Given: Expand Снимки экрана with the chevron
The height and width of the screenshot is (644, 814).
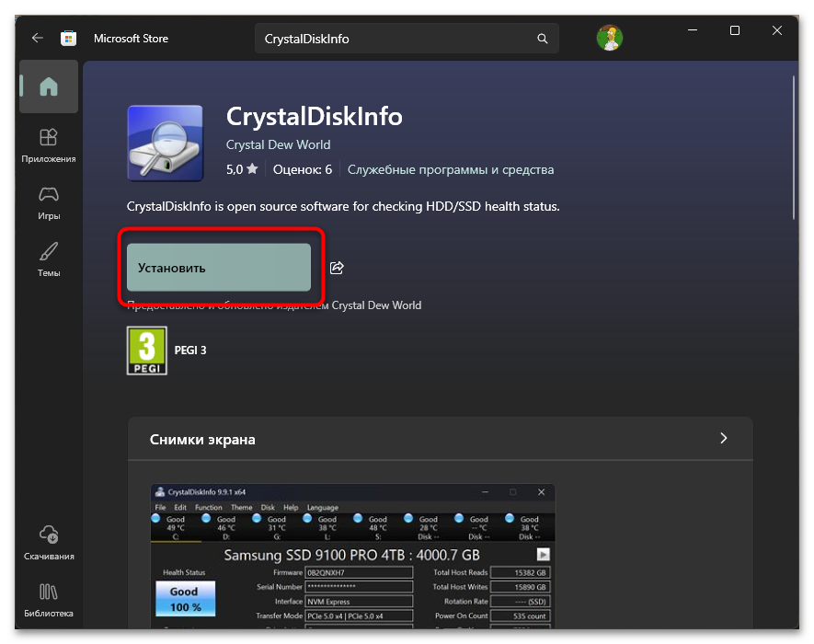Looking at the screenshot, I should 724,438.
